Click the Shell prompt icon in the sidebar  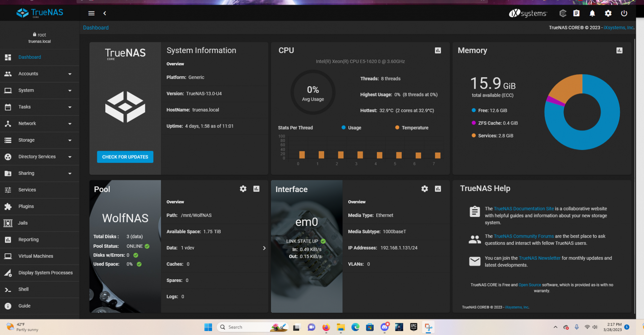coord(8,289)
